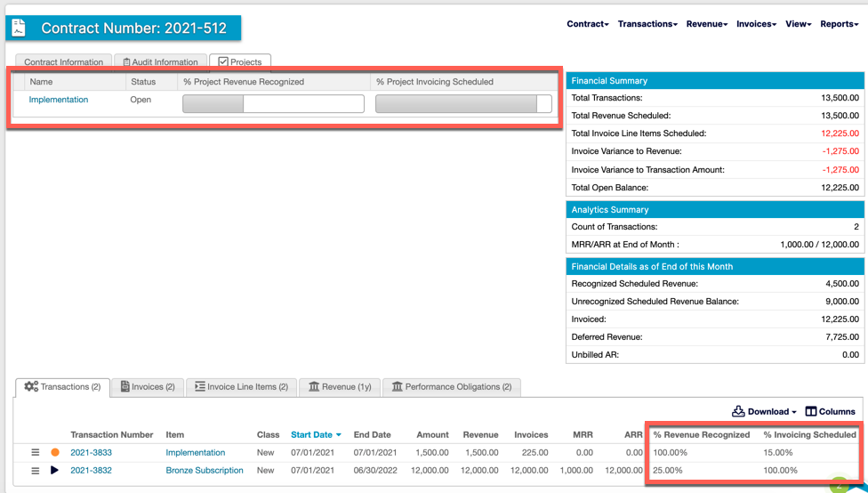Click the Status column header in Projects table
This screenshot has height=493, width=868.
click(x=143, y=82)
